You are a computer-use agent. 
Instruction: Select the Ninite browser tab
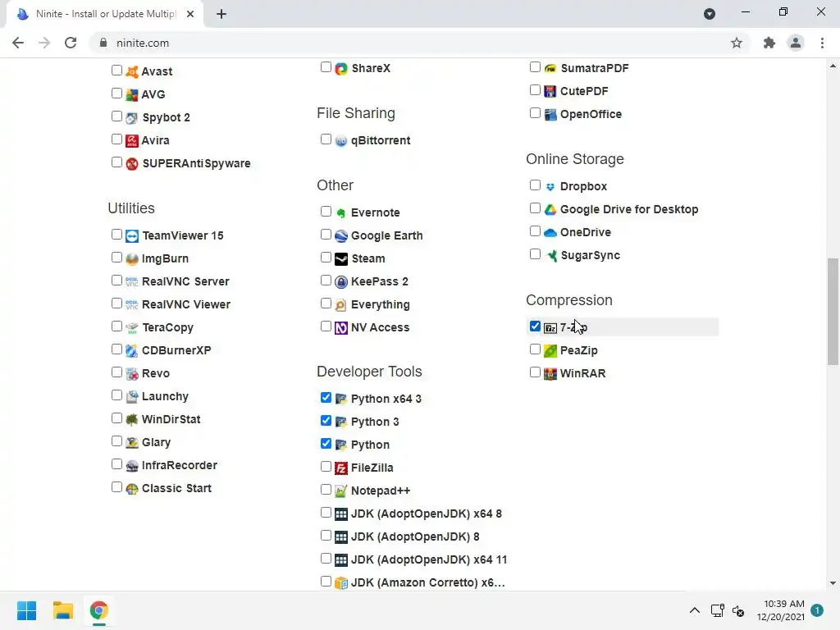(104, 14)
